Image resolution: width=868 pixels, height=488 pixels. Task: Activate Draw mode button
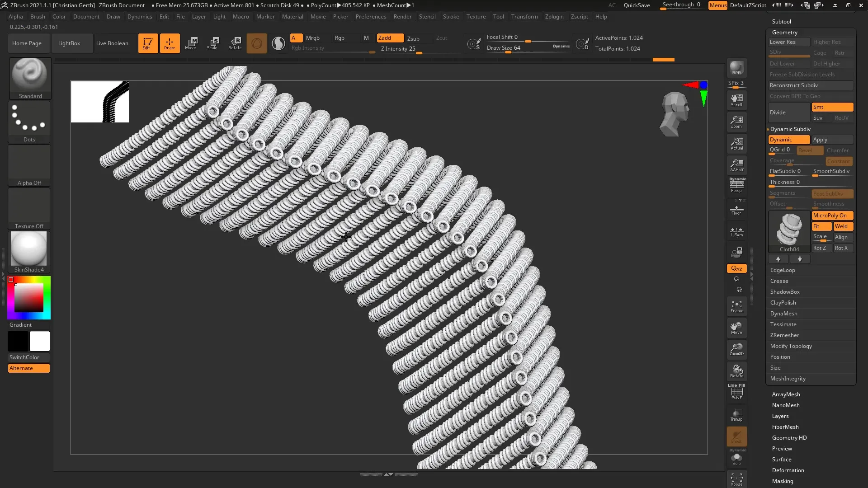[170, 43]
